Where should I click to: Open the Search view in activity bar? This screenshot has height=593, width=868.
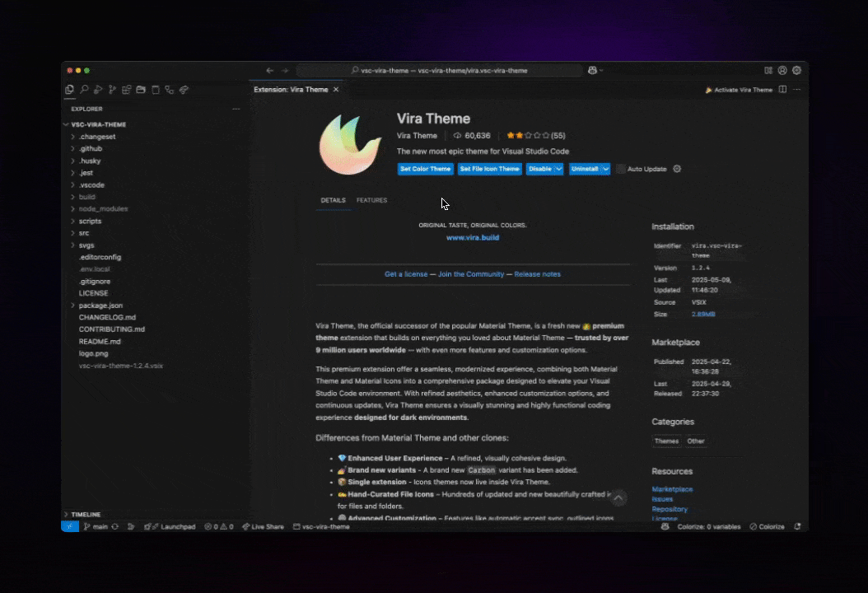point(84,90)
